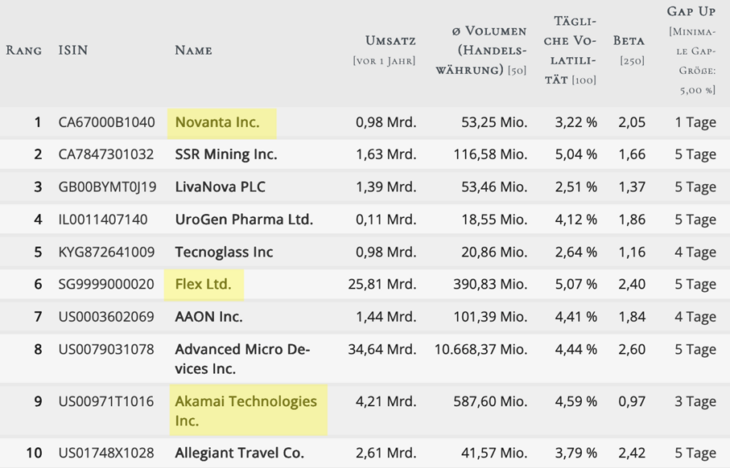Sort by the Name column header
The height and width of the screenshot is (468, 730).
[193, 50]
